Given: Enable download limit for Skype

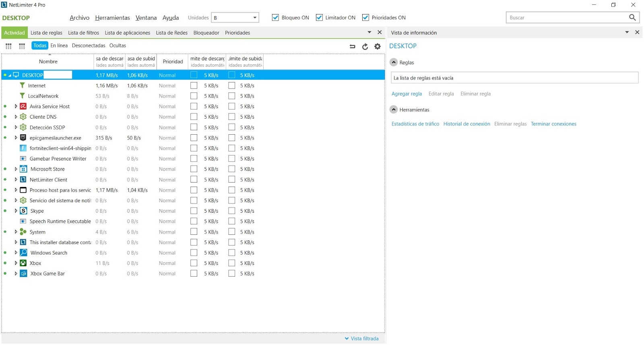Looking at the screenshot, I should pos(194,211).
